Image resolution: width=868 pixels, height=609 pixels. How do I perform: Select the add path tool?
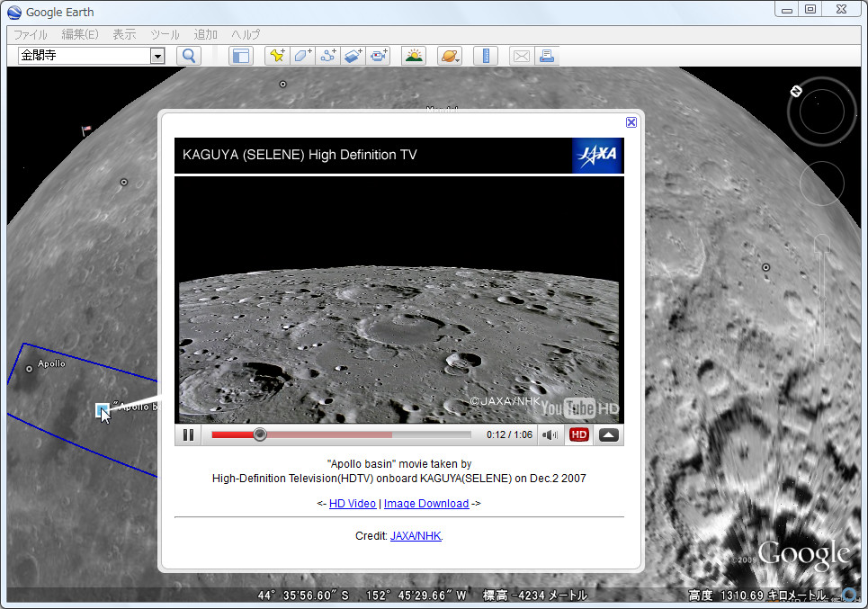[x=327, y=56]
